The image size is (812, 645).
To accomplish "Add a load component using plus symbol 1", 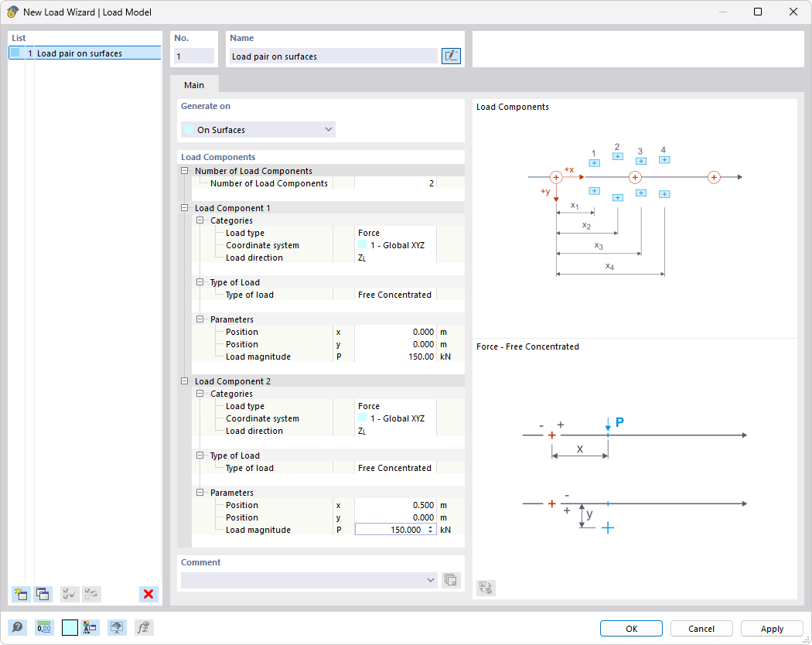I will click(x=594, y=162).
